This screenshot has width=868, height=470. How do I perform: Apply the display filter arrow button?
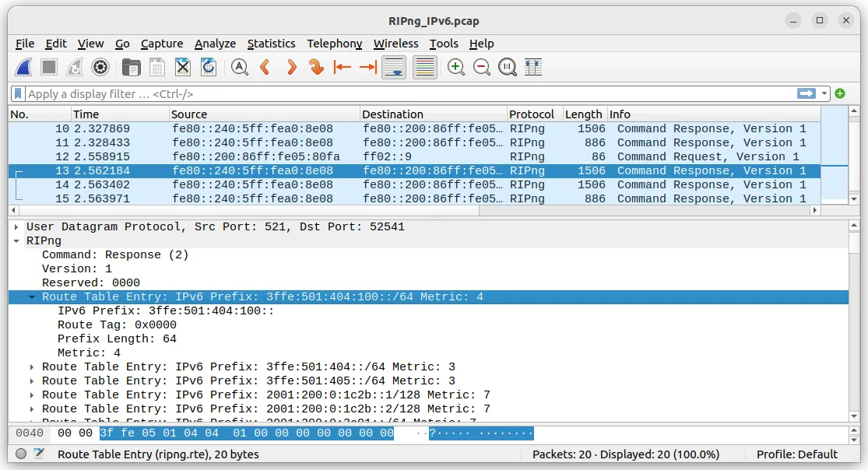807,93
